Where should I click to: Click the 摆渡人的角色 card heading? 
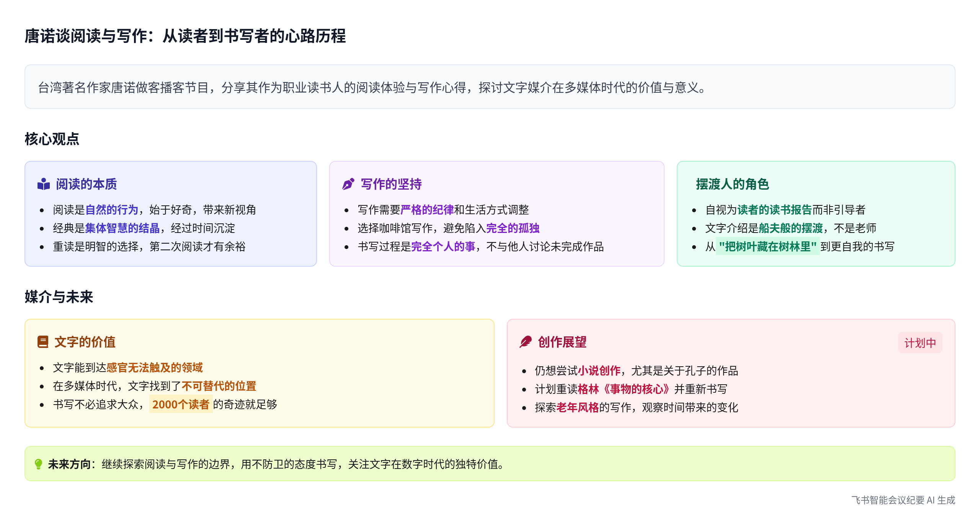click(x=732, y=184)
